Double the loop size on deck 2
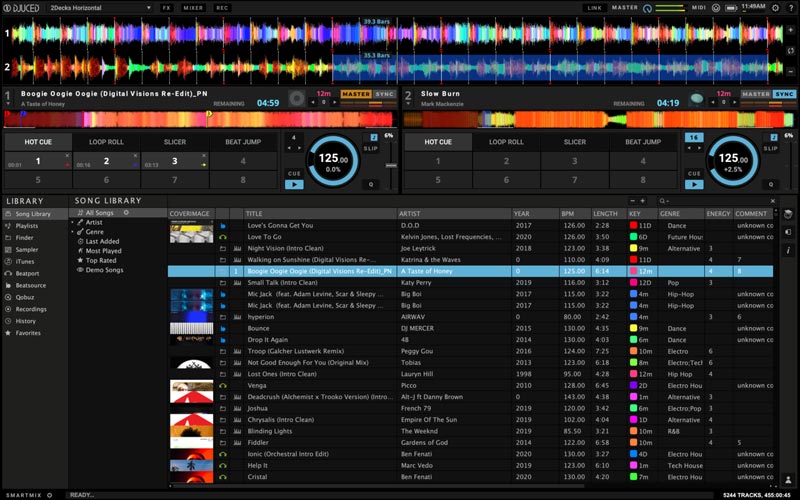Viewport: 800px width, 500px height. pyautogui.click(x=699, y=148)
